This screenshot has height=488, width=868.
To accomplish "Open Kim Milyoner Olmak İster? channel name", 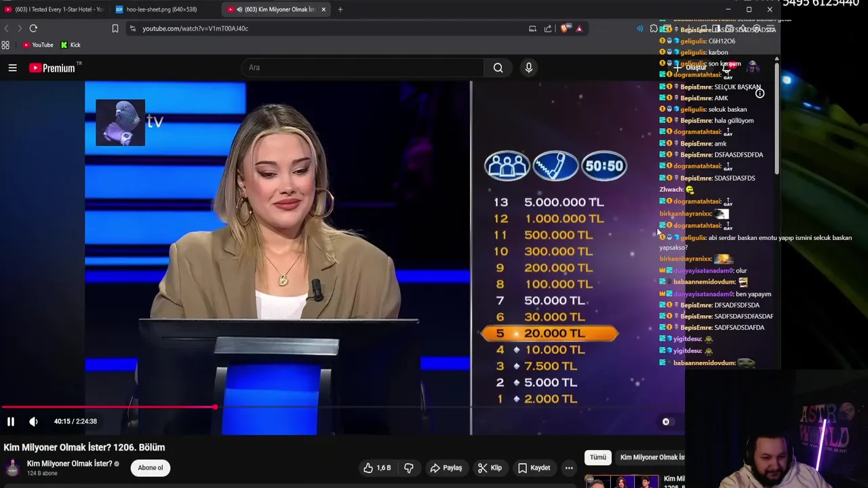I will 69,464.
